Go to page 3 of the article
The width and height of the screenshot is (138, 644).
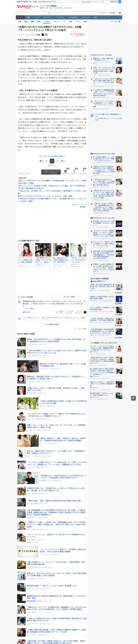pyautogui.click(x=57, y=161)
